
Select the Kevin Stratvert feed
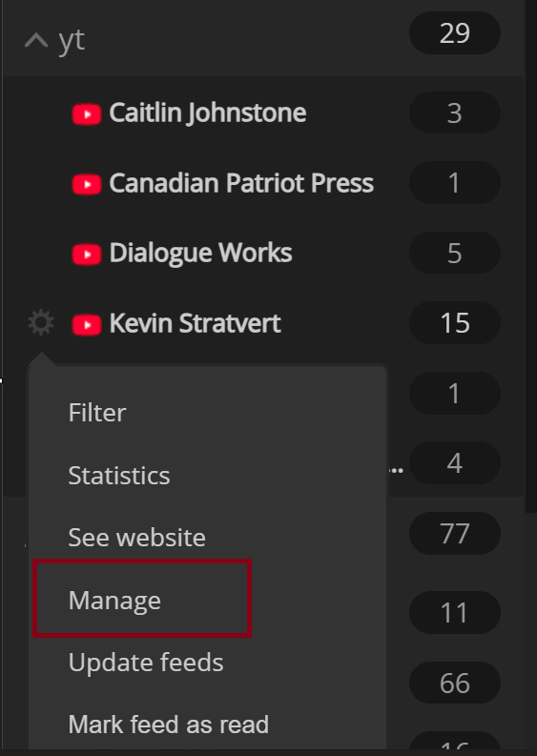[195, 323]
